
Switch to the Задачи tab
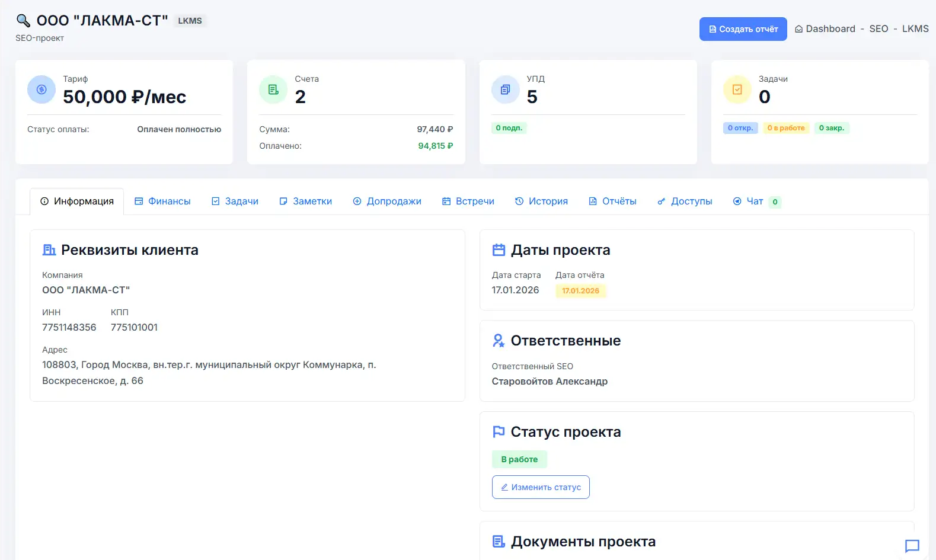[x=235, y=201]
